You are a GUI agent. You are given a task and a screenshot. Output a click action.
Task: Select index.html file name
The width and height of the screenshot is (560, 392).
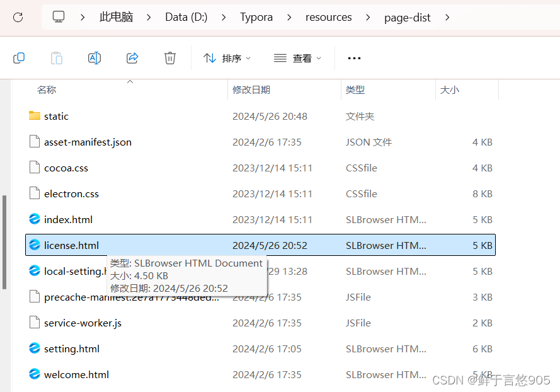pos(68,219)
